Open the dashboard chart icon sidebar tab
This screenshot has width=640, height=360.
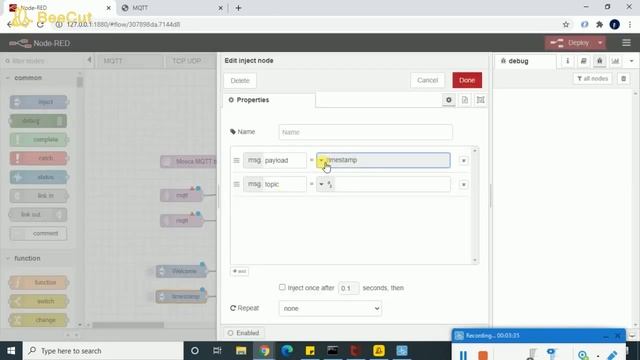pos(615,61)
